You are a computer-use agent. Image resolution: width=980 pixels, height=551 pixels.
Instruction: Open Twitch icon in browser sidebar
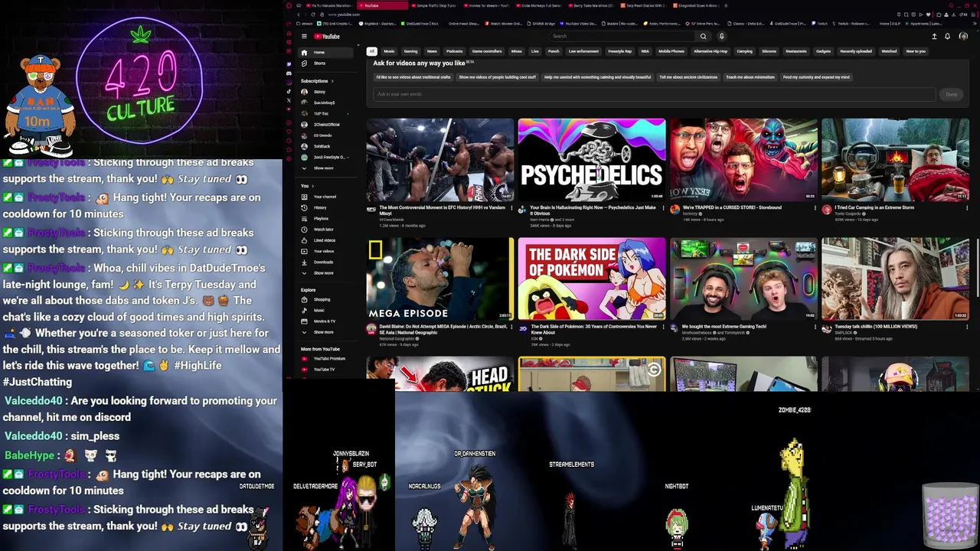tap(289, 64)
